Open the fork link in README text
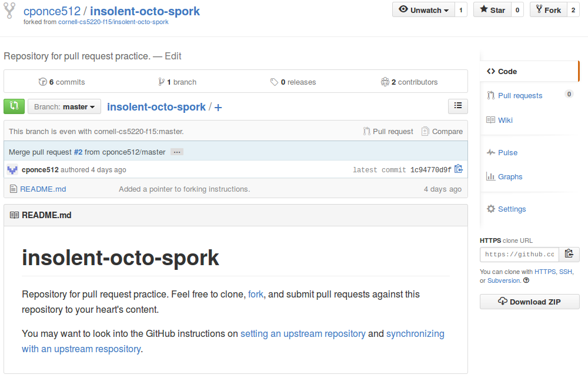The height and width of the screenshot is (381, 588). 256,295
